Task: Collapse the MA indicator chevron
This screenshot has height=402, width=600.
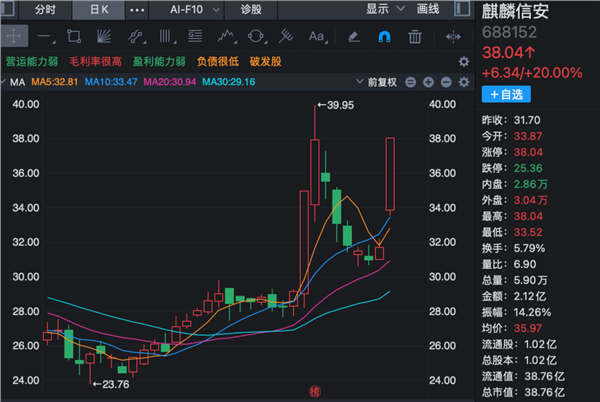Action: click(x=3, y=81)
